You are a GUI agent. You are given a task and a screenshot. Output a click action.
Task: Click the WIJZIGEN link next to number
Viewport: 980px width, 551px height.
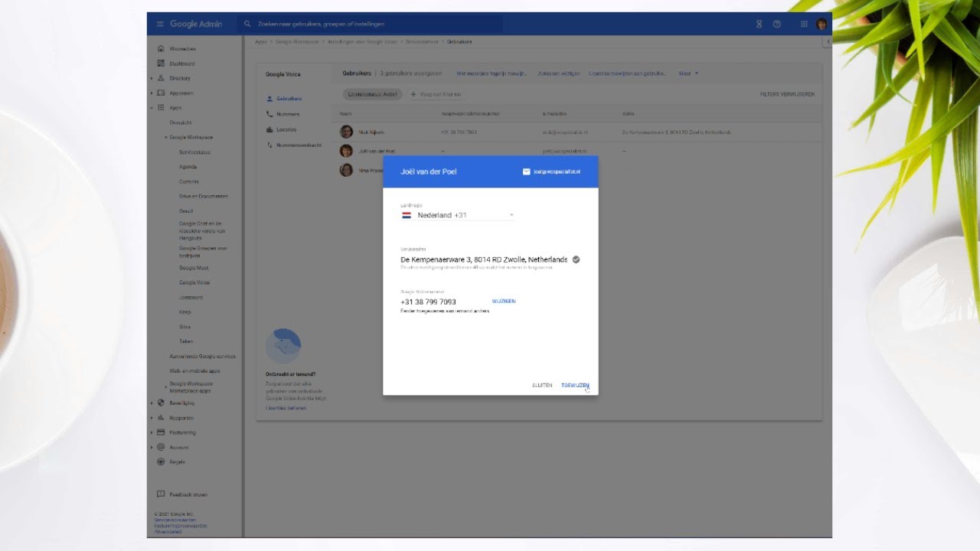pyautogui.click(x=504, y=302)
